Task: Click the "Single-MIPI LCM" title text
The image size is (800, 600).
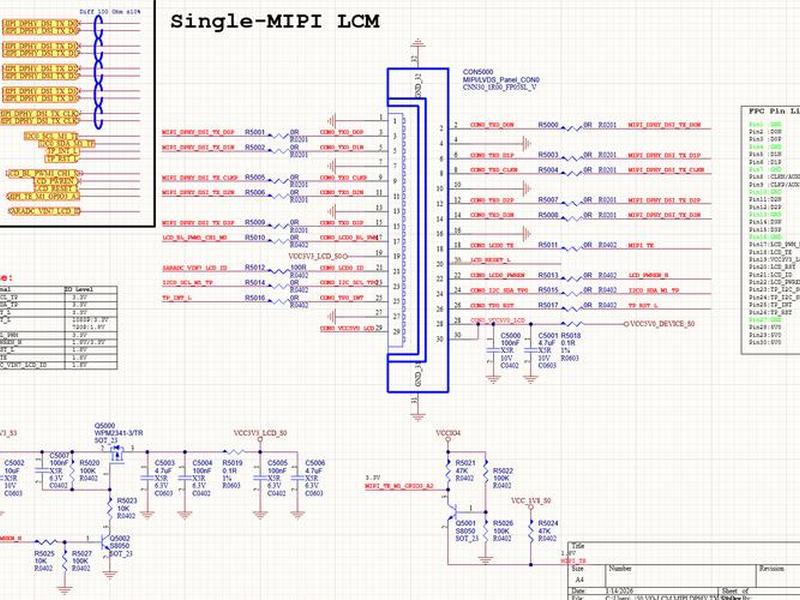Action: coord(274,22)
